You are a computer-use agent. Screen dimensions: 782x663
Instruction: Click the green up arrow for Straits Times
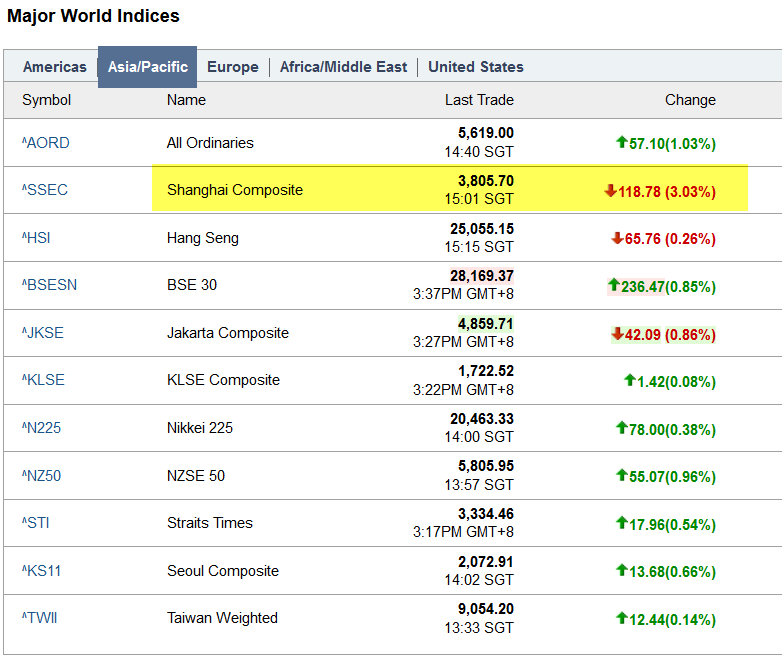pyautogui.click(x=621, y=523)
